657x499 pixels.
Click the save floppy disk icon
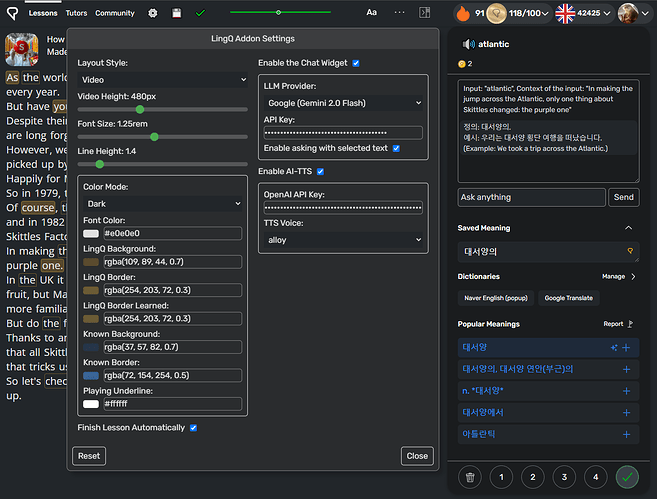(177, 13)
